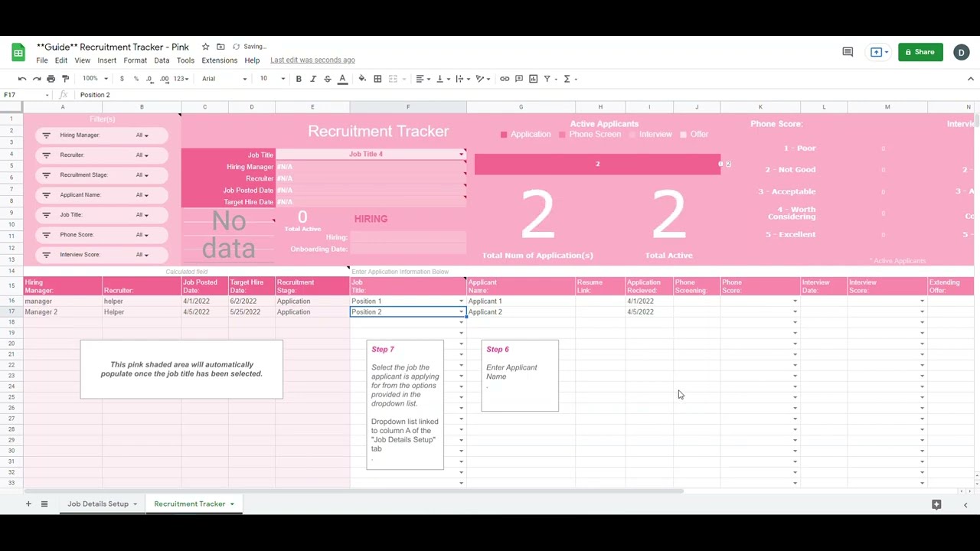Open the more number formats 123 dropdown
The image size is (980, 551).
(x=181, y=79)
